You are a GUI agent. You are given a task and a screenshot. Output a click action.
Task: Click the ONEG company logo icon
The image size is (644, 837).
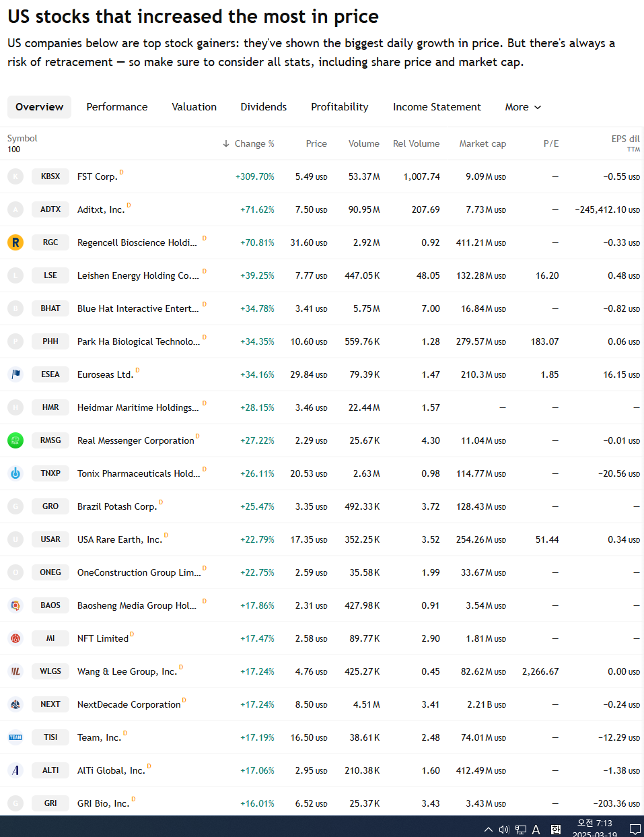click(x=15, y=572)
